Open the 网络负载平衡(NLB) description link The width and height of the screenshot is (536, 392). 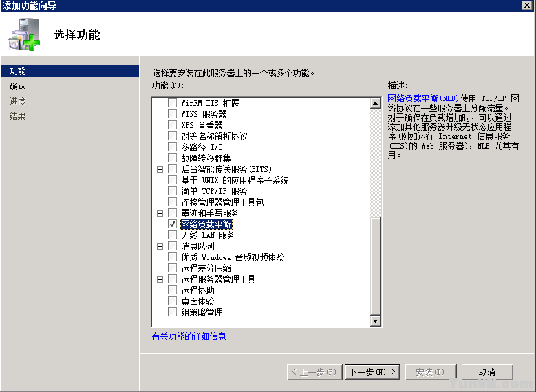click(423, 98)
